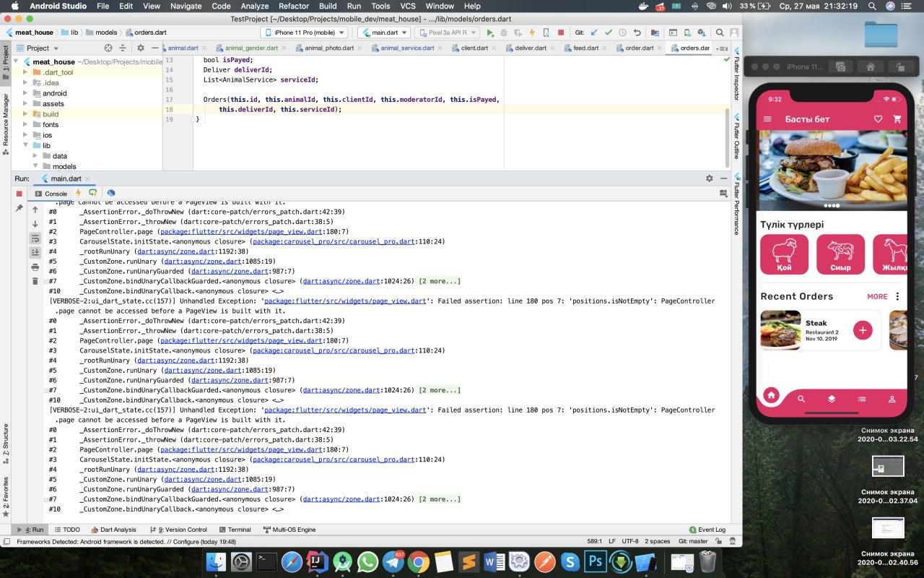The image size is (924, 578).
Task: Click the Git: master branch status
Action: (x=693, y=541)
